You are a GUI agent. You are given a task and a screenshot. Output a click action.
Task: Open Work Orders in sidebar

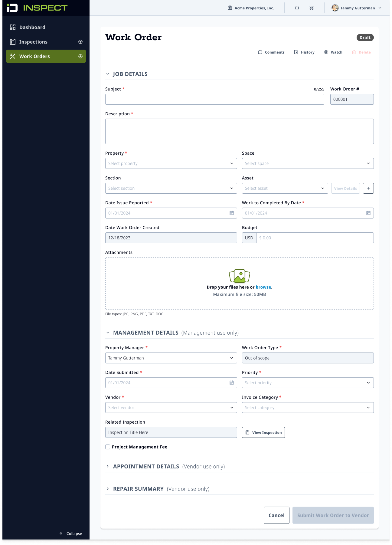coord(46,56)
